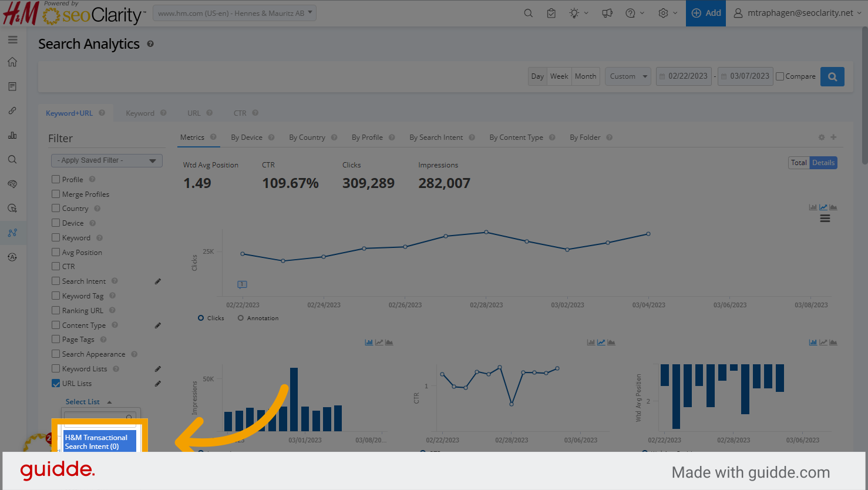Image resolution: width=868 pixels, height=490 pixels.
Task: Click the Add button
Action: 706,13
